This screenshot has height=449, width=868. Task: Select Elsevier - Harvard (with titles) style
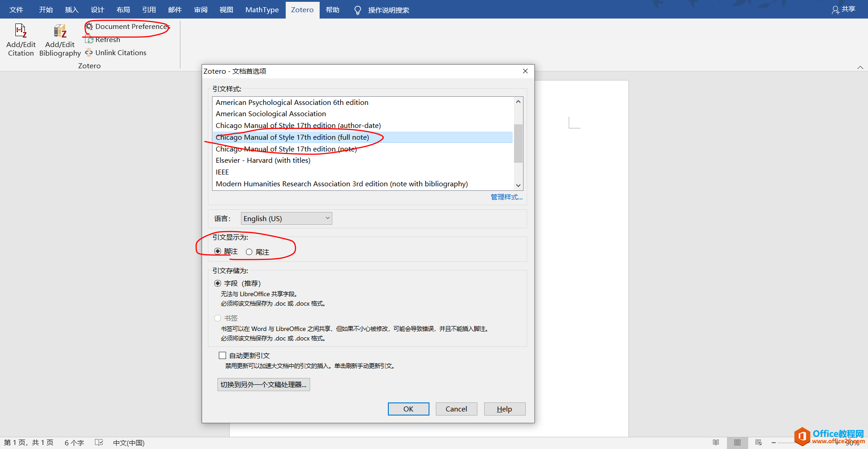click(363, 161)
